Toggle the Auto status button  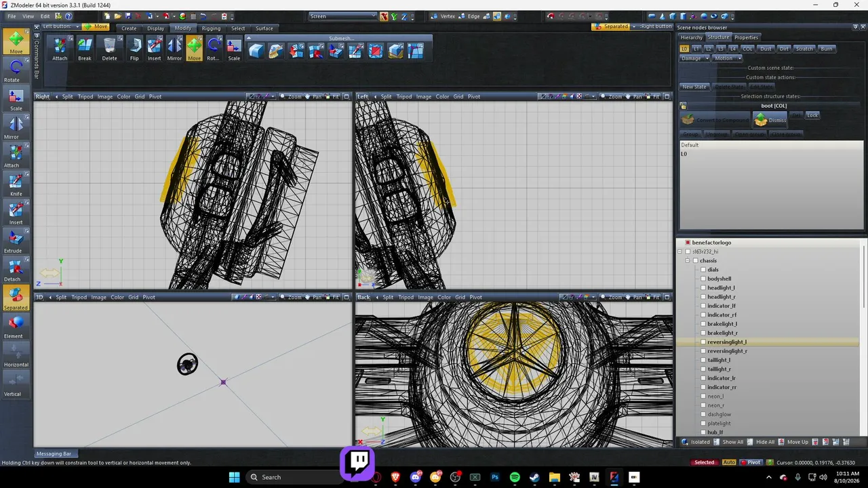coord(729,462)
